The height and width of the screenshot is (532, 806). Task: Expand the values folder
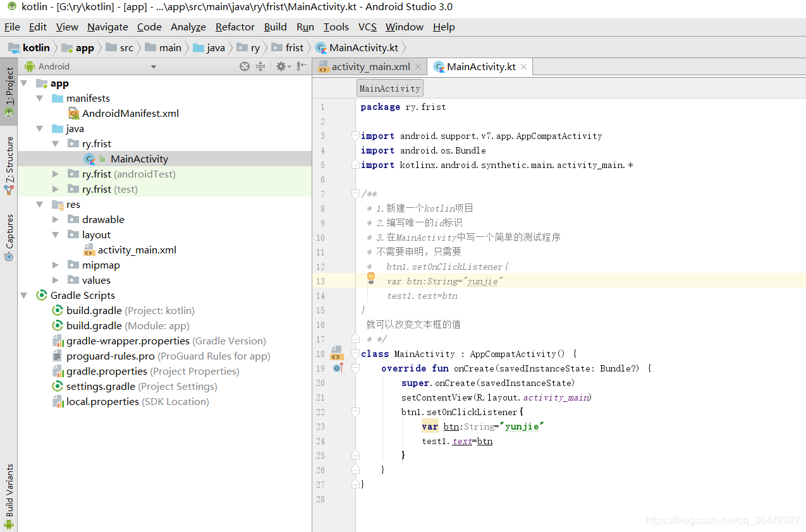click(56, 281)
